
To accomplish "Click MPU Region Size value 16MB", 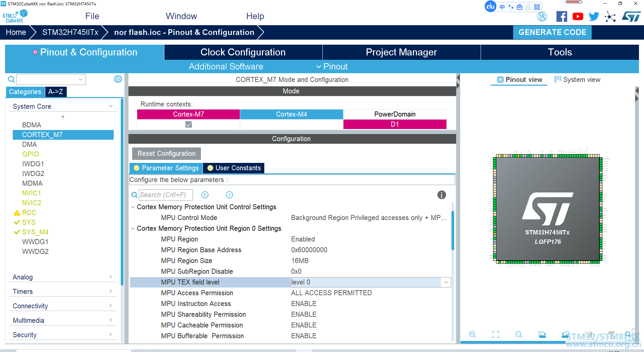I will (x=300, y=261).
